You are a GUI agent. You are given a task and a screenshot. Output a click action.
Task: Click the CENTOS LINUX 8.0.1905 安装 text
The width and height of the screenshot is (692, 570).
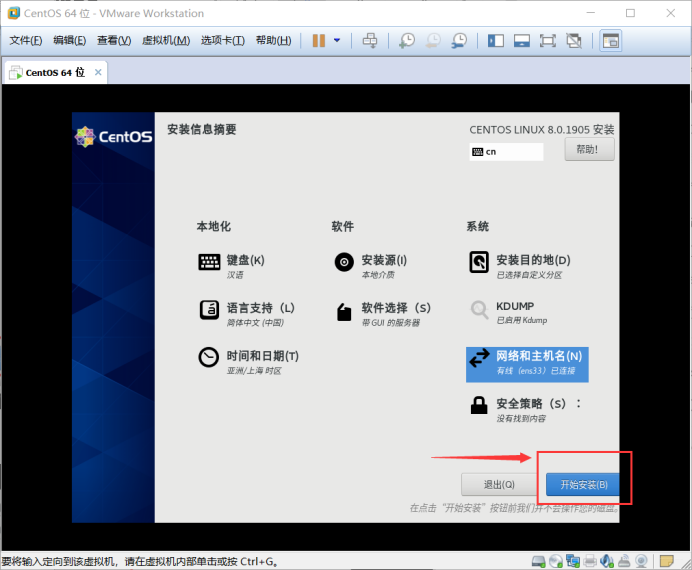[542, 130]
